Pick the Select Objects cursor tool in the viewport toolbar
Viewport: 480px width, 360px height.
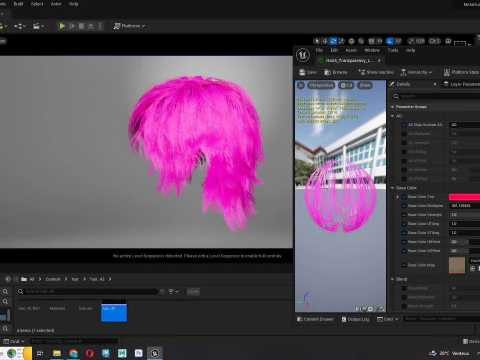[317, 41]
